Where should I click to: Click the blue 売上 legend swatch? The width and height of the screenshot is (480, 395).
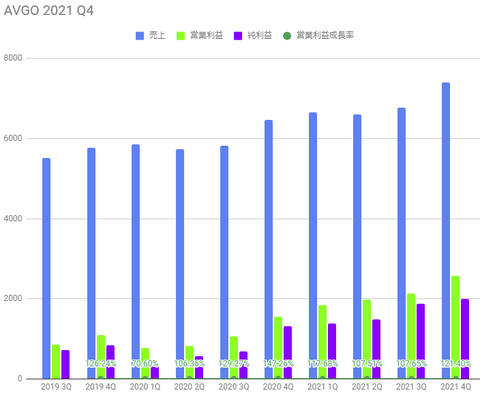coord(140,36)
